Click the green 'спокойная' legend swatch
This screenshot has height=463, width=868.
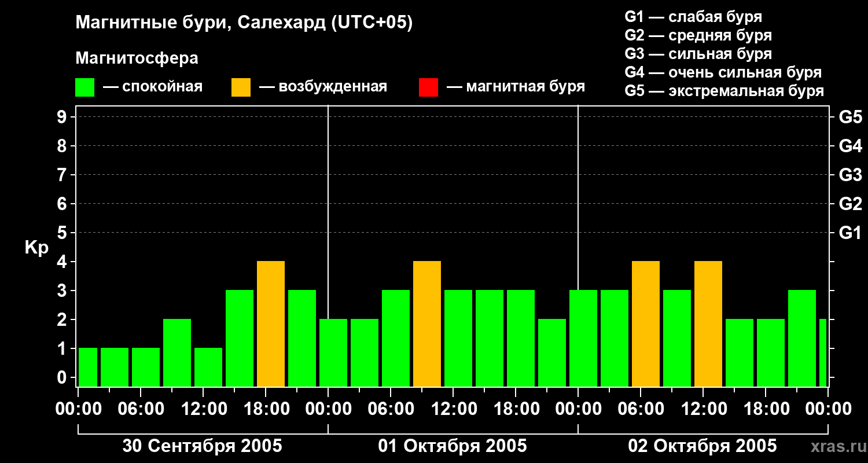pyautogui.click(x=85, y=87)
